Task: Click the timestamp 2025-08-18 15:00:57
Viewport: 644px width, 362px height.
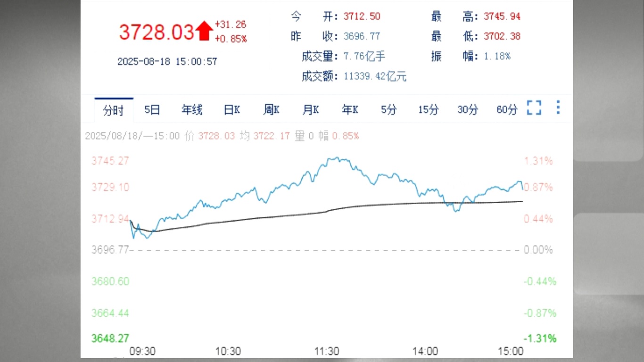Action: pyautogui.click(x=167, y=61)
